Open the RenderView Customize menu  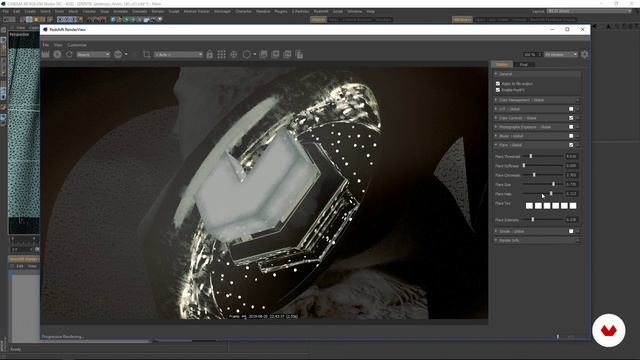tap(77, 45)
